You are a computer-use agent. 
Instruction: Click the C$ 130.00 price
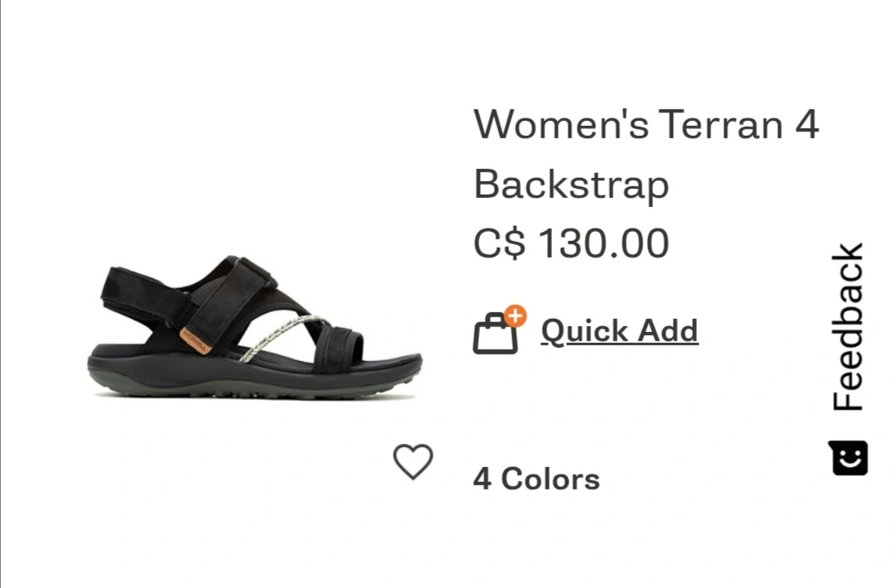pos(571,243)
